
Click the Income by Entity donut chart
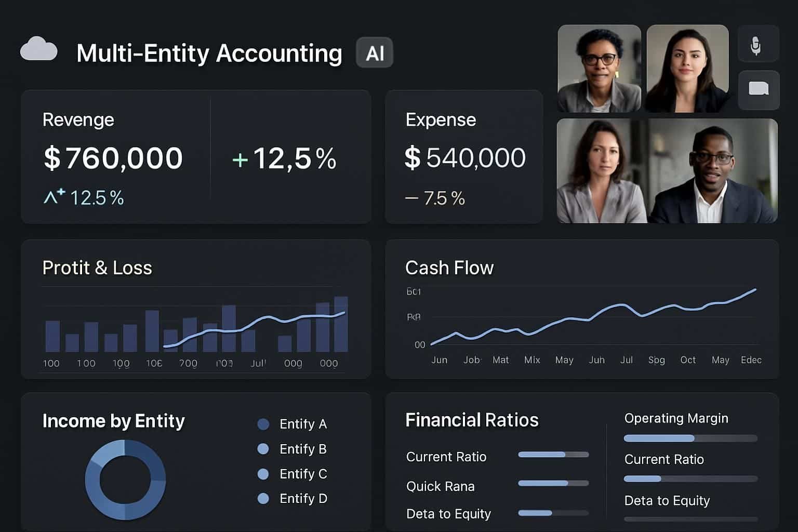(125, 480)
